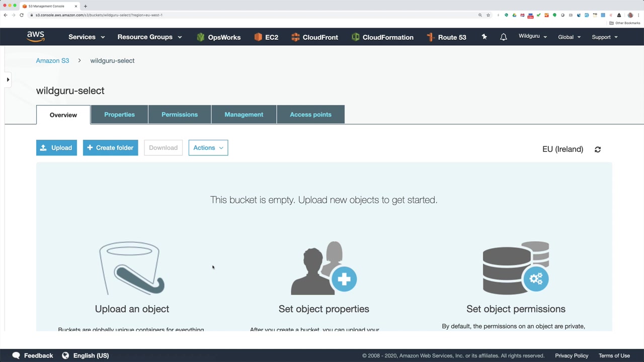
Task: Open the Terms of Use link
Action: pos(614,355)
